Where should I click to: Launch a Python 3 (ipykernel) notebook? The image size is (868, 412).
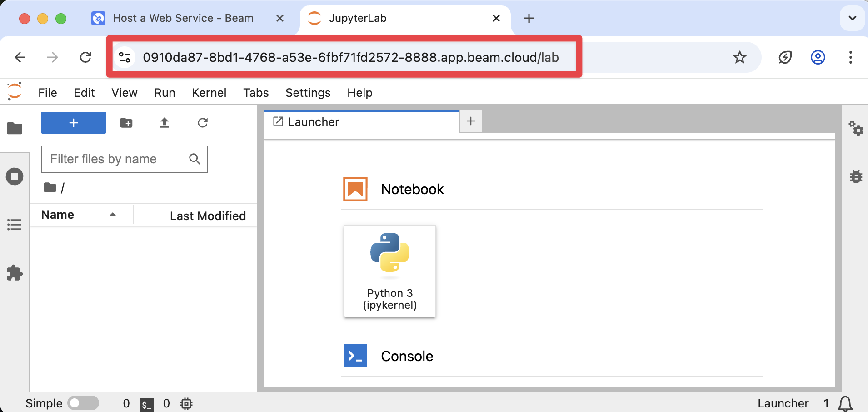click(390, 271)
